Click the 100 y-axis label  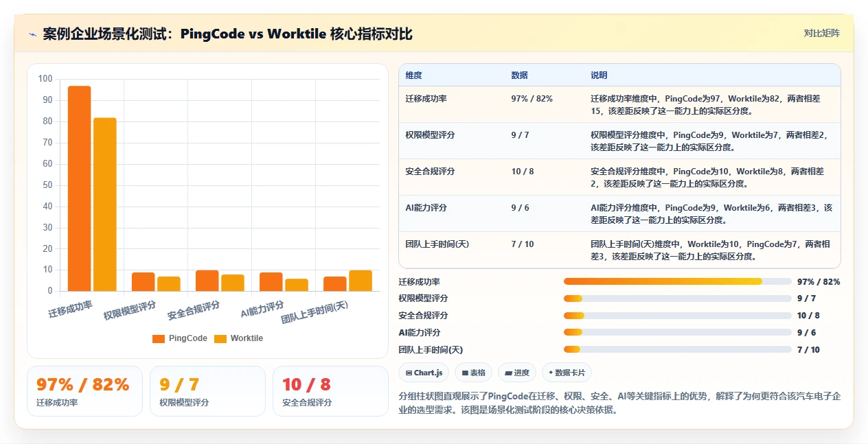coord(45,79)
